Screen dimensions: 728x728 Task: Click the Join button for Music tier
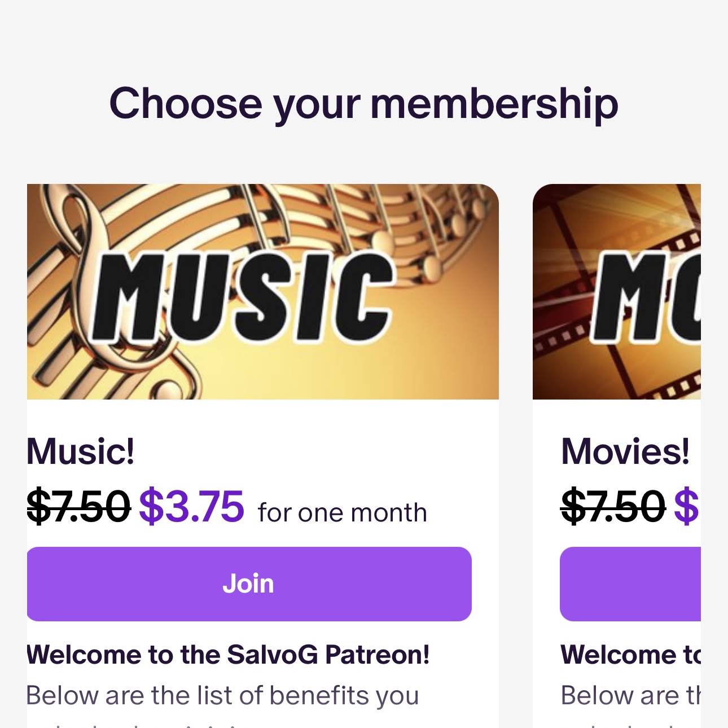coord(249,584)
